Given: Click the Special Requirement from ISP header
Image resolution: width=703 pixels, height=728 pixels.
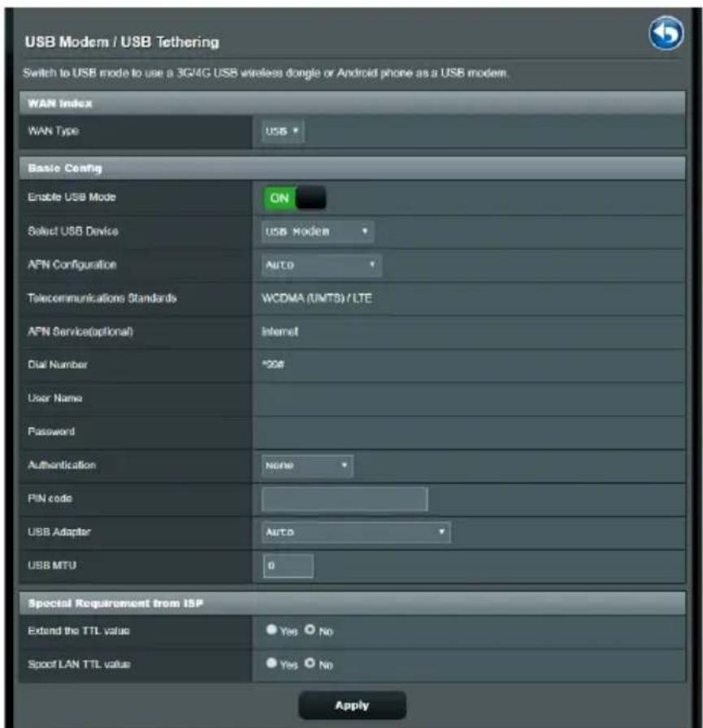Looking at the screenshot, I should (352, 603).
